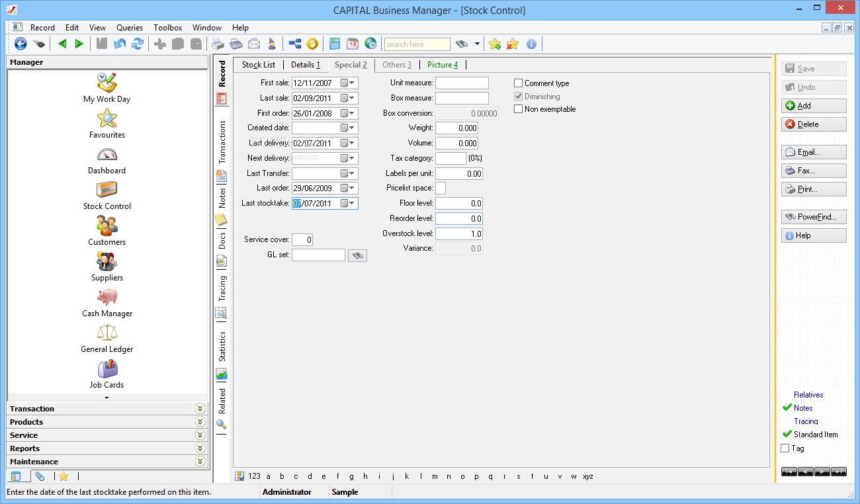Viewport: 860px width, 504px height.
Task: Open Stock Control in Manager panel
Action: point(107,195)
